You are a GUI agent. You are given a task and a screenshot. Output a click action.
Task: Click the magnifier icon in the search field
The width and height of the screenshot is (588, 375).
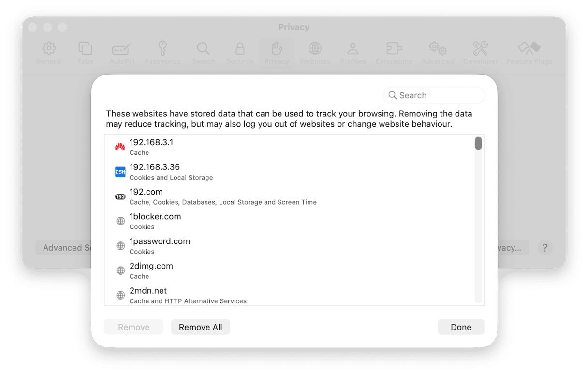(393, 95)
